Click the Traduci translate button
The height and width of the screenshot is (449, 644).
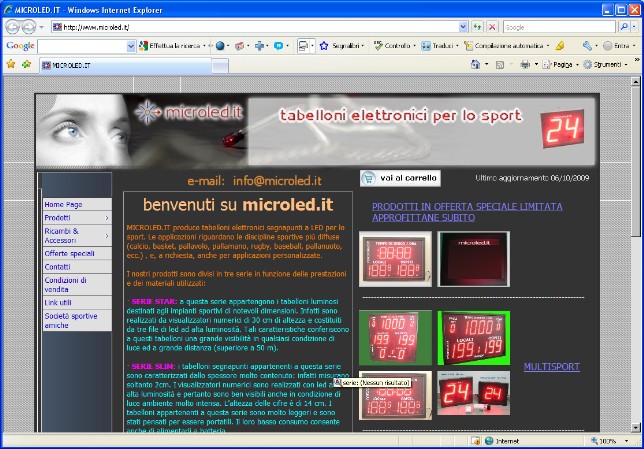tap(439, 46)
